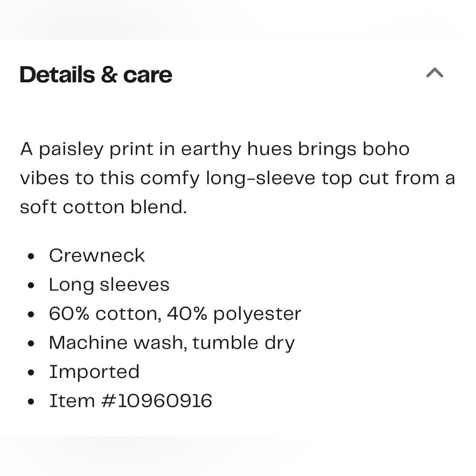Viewport: 476px width, 476px height.
Task: Collapse the Details & care section chevron
Action: pyautogui.click(x=435, y=73)
